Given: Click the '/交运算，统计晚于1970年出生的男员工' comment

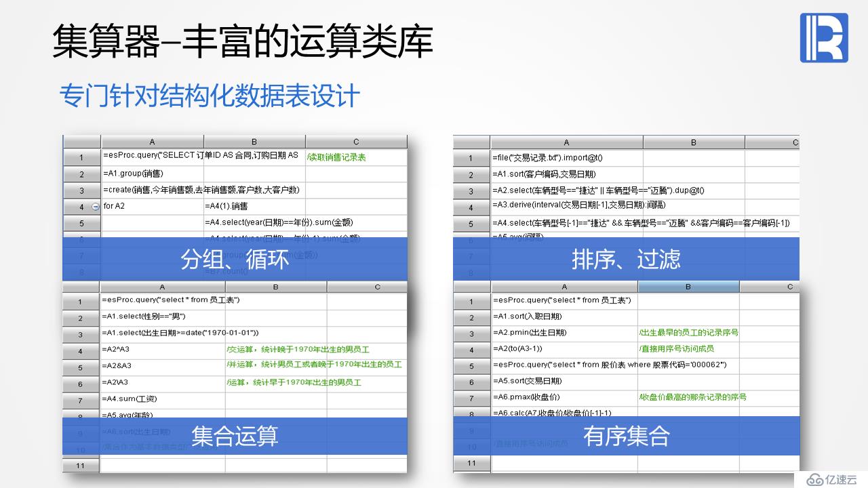Looking at the screenshot, I should [x=298, y=349].
